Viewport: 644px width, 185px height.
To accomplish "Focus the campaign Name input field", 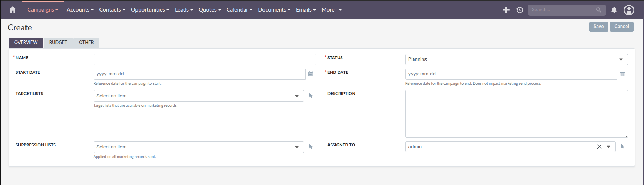I will pyautogui.click(x=205, y=60).
